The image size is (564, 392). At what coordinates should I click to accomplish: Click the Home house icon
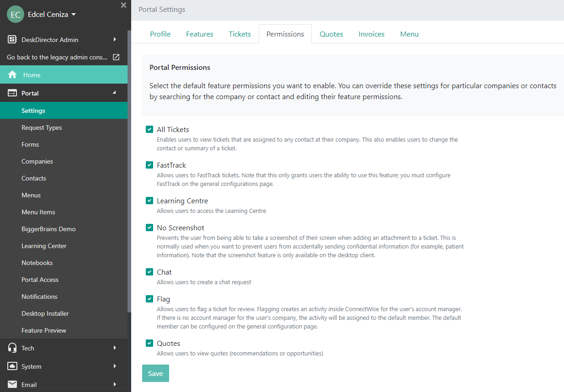(12, 74)
